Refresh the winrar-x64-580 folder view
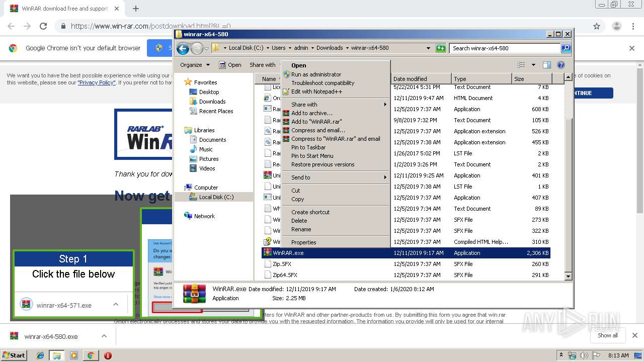 [441, 48]
